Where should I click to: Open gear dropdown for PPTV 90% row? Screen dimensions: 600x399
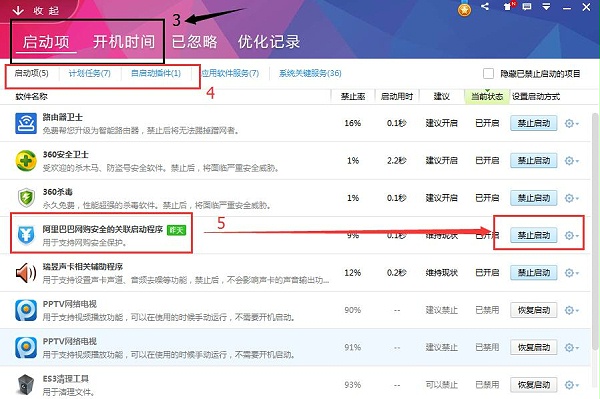coord(572,310)
